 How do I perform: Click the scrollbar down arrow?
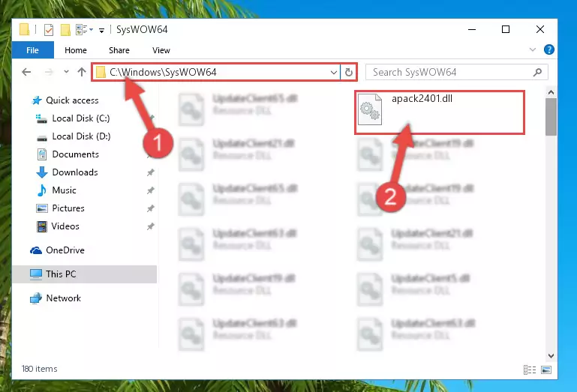[551, 355]
